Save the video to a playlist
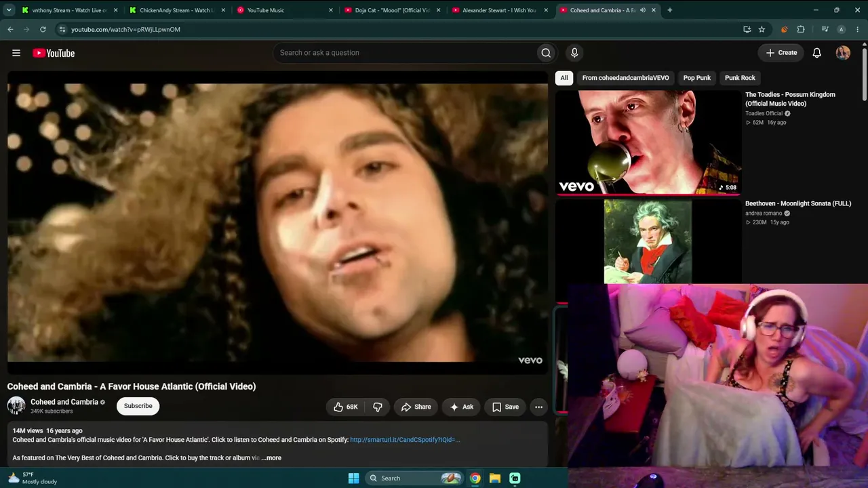 pos(505,407)
